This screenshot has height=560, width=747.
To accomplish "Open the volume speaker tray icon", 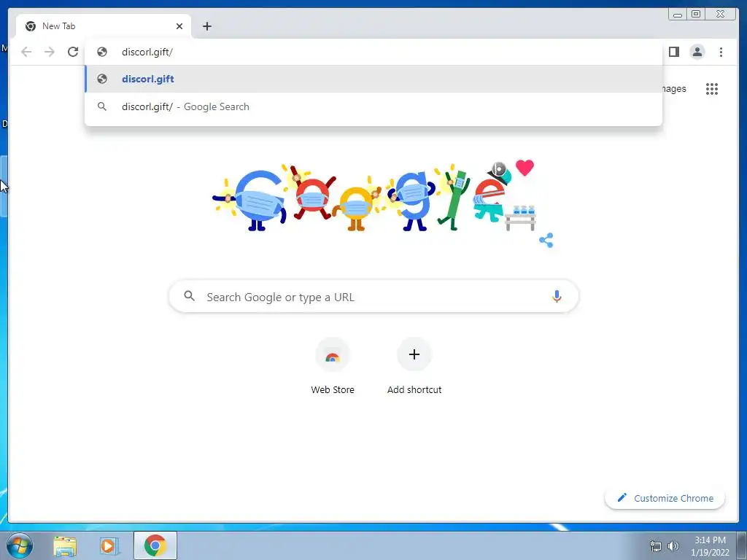I will pos(673,546).
